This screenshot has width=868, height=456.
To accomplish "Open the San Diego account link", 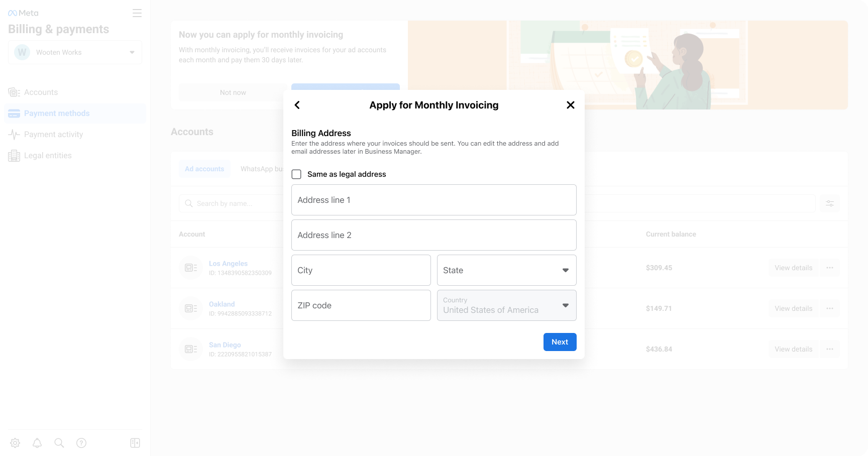I will tap(225, 345).
